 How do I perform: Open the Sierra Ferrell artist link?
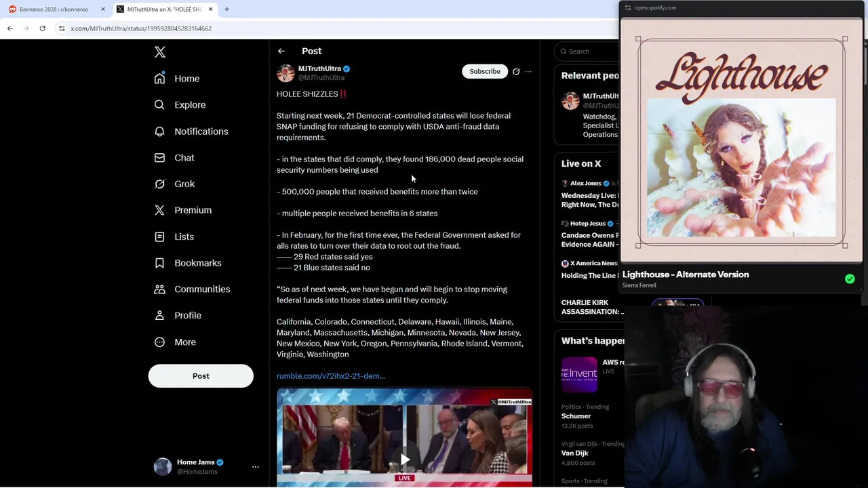(639, 285)
